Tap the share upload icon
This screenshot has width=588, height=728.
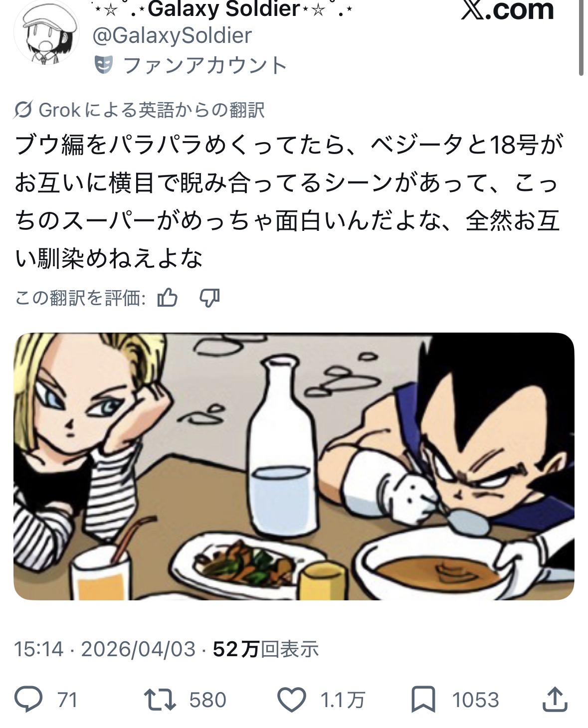(554, 699)
